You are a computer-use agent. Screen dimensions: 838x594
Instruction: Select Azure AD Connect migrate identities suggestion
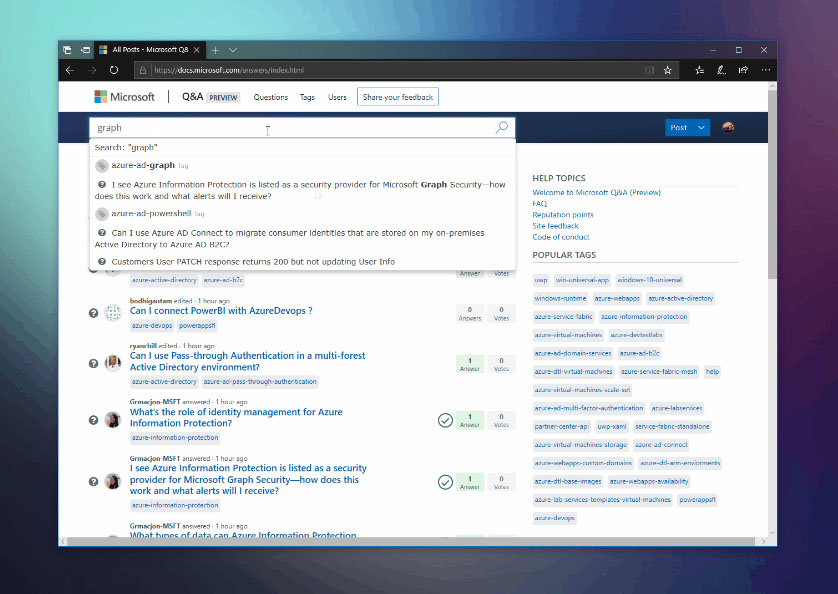coord(302,238)
